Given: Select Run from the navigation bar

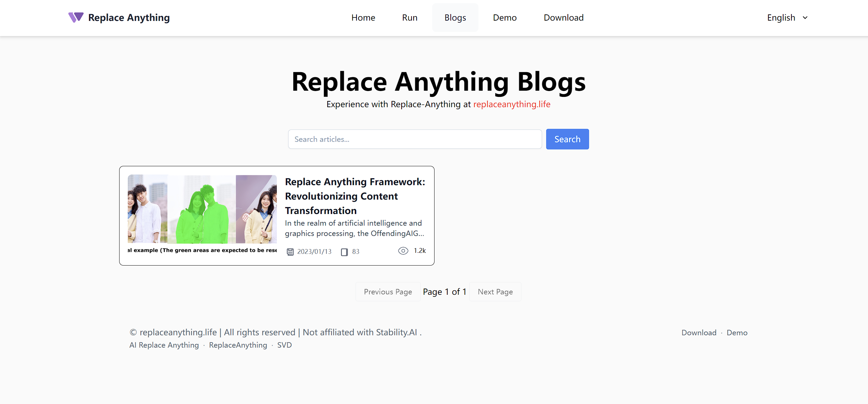Looking at the screenshot, I should [x=409, y=17].
